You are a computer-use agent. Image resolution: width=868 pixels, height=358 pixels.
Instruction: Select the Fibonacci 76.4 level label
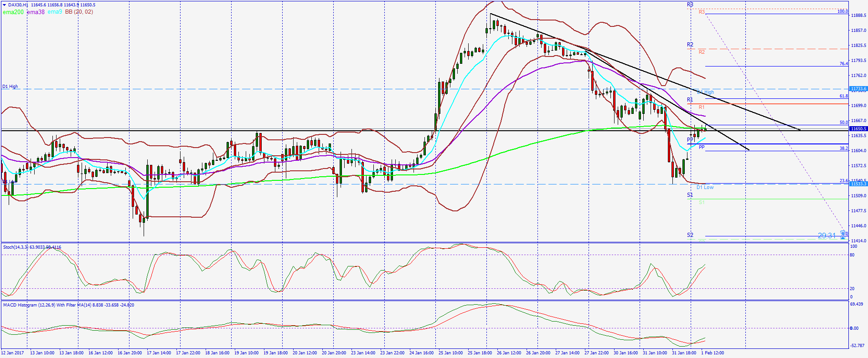coord(844,64)
